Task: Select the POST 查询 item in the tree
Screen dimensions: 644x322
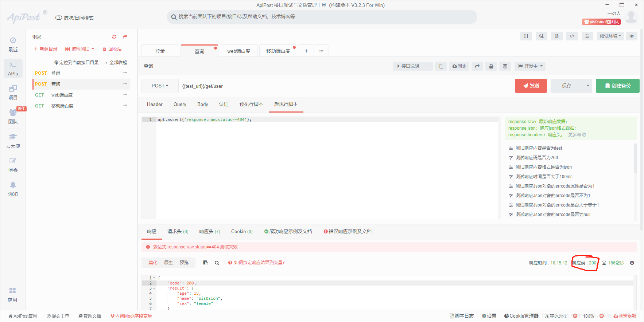Action: [81, 84]
